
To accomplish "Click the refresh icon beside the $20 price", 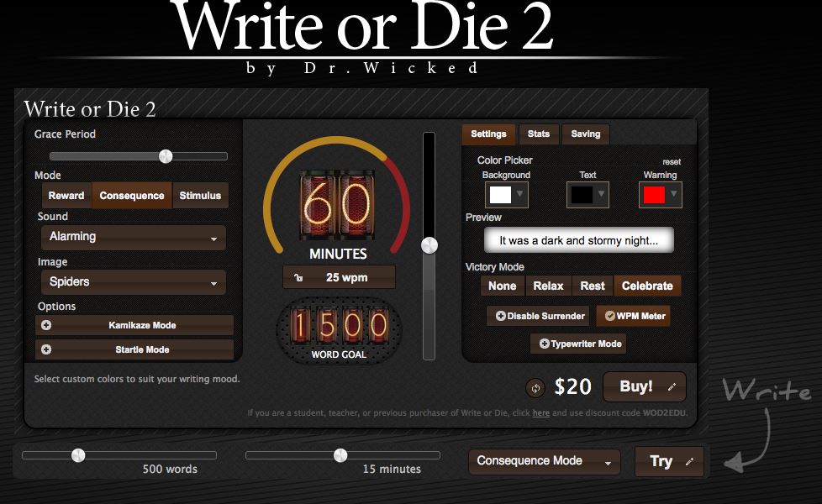I will click(x=535, y=388).
